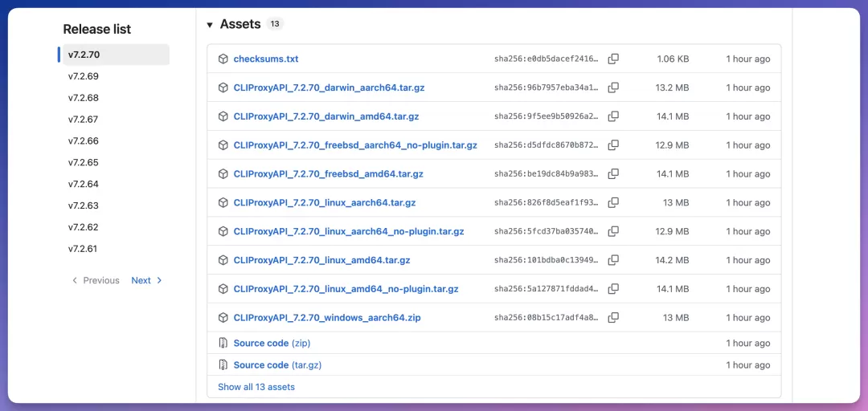Viewport: 868px width, 411px height.
Task: Download CLIProxyAPI_7.2.70_windows_aarch64.zip
Action: (x=326, y=318)
